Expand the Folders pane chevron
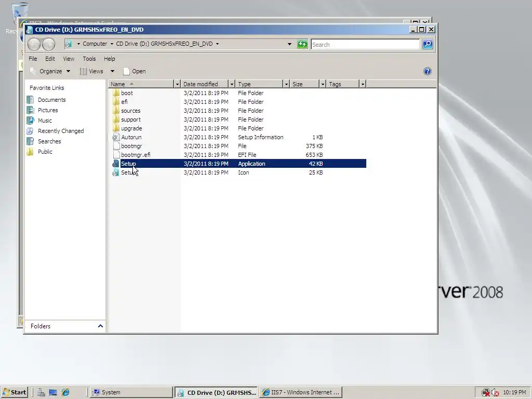Viewport: 532px width, 399px height. click(100, 326)
